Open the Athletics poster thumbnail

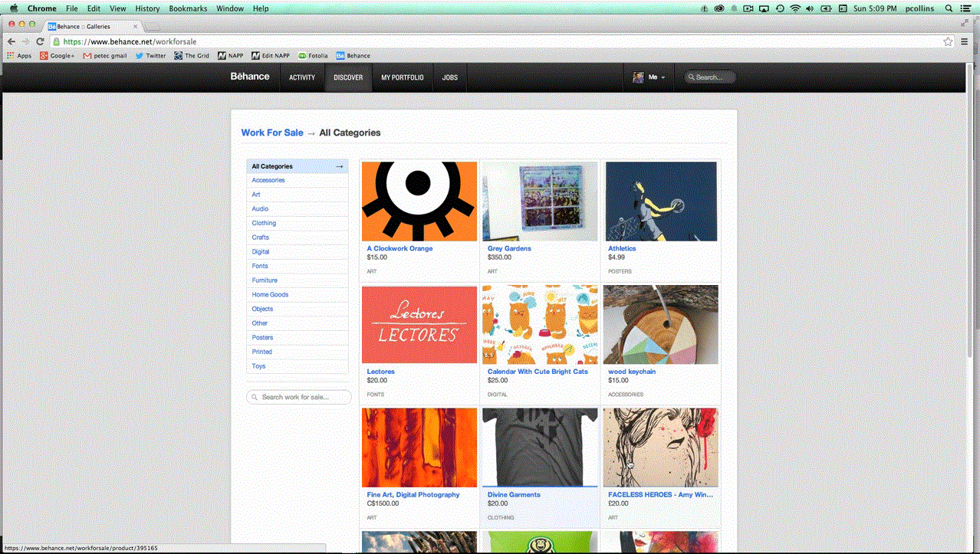tap(661, 201)
